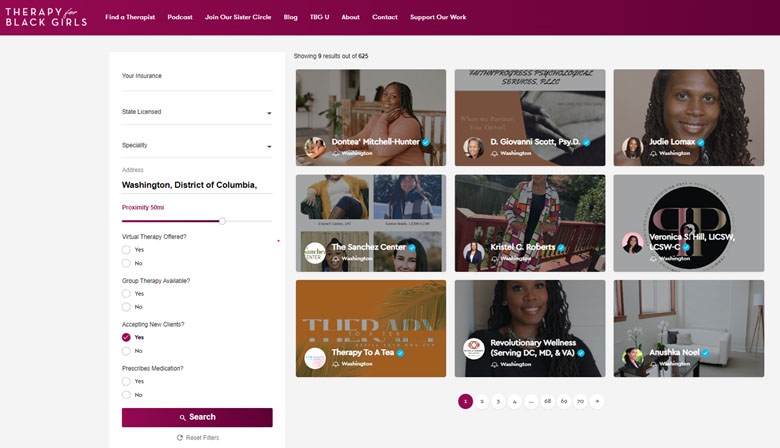Screen dimensions: 780x448
Task: Expand the State Licensed dropdown
Action: pos(197,112)
